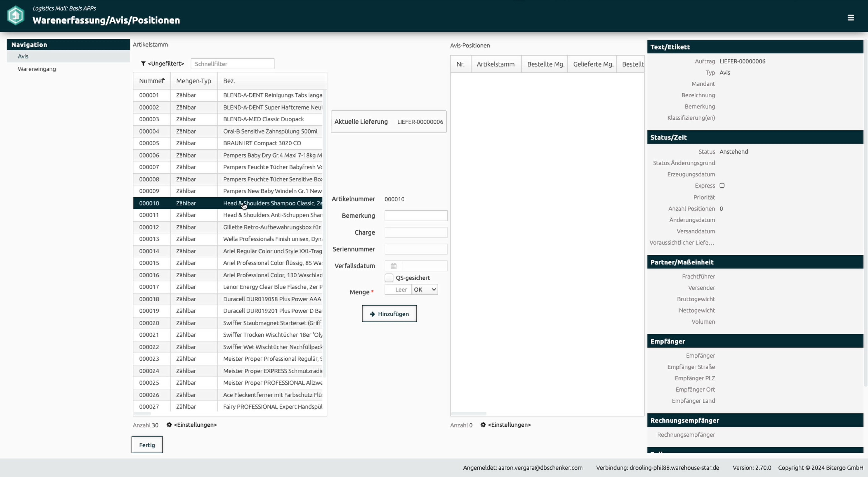Click gear icon for Artikelstamm Einstellungen

(x=169, y=425)
